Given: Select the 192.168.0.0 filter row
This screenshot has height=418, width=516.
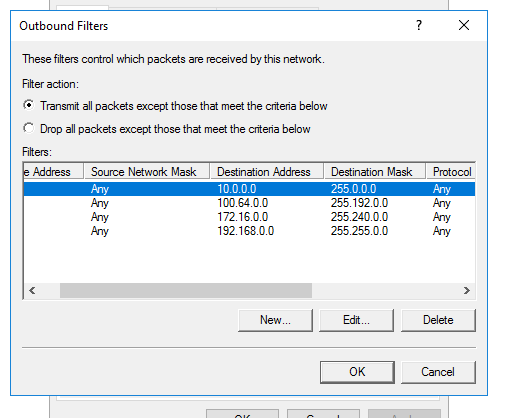Looking at the screenshot, I should (249, 231).
